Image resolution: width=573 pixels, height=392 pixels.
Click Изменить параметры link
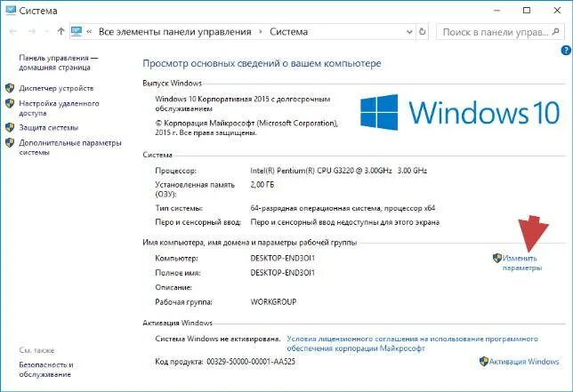click(x=521, y=263)
